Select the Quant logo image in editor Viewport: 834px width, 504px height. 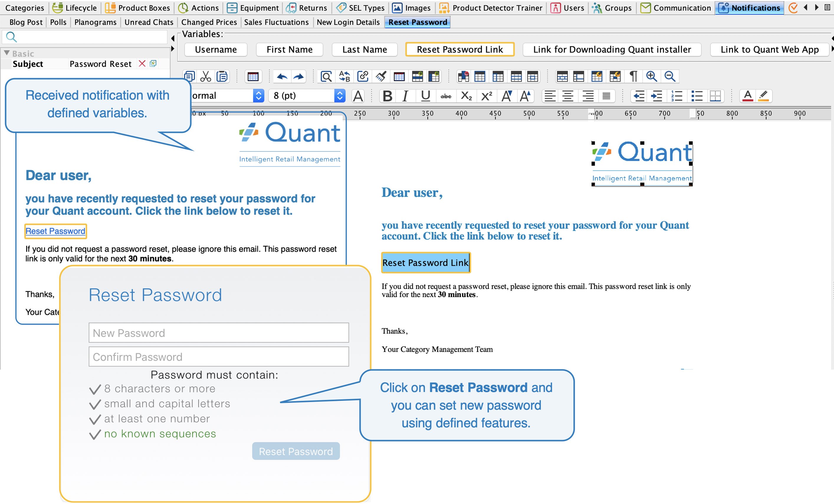pyautogui.click(x=642, y=163)
